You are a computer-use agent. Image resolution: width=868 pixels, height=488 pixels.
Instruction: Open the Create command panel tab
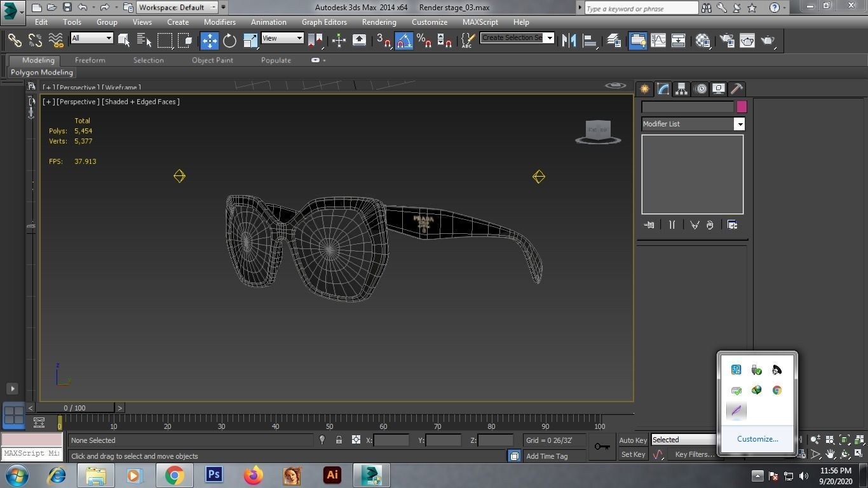644,89
